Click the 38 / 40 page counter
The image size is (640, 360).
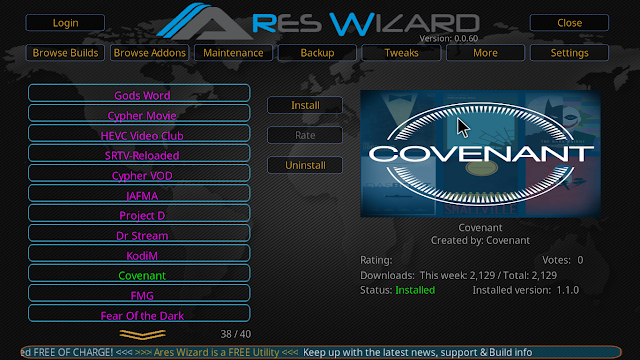[236, 334]
